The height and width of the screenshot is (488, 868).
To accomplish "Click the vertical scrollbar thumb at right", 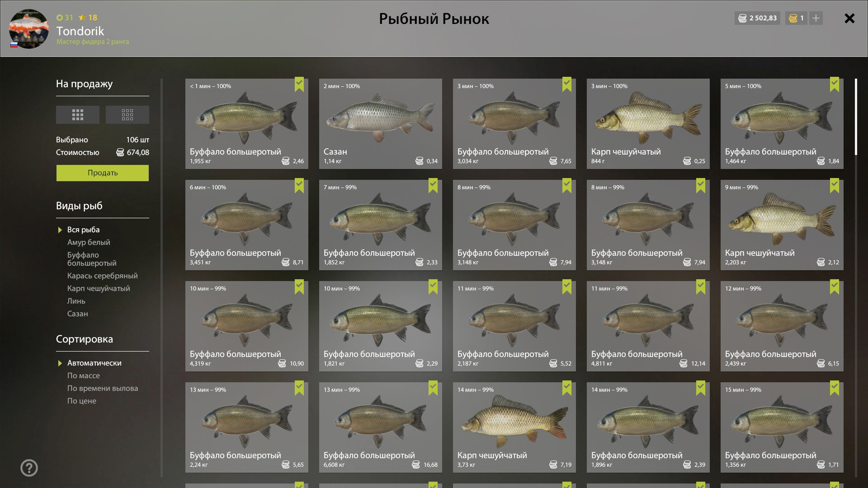I will (x=856, y=117).
